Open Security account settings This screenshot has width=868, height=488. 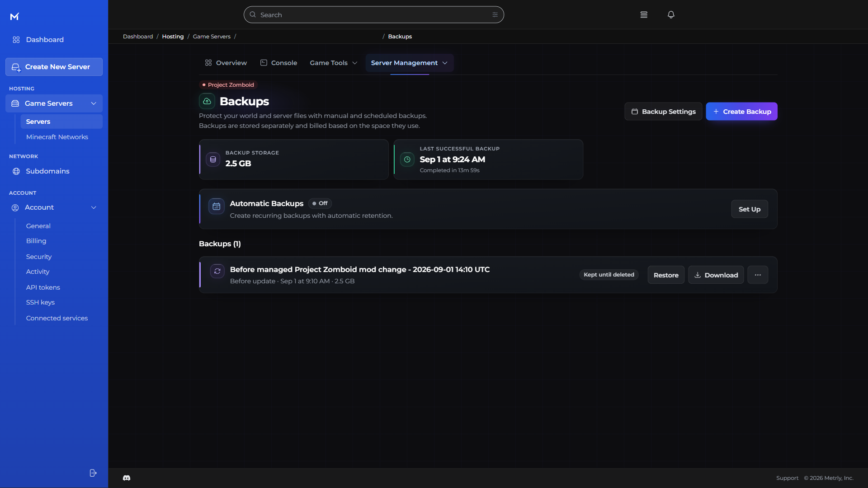tap(39, 257)
